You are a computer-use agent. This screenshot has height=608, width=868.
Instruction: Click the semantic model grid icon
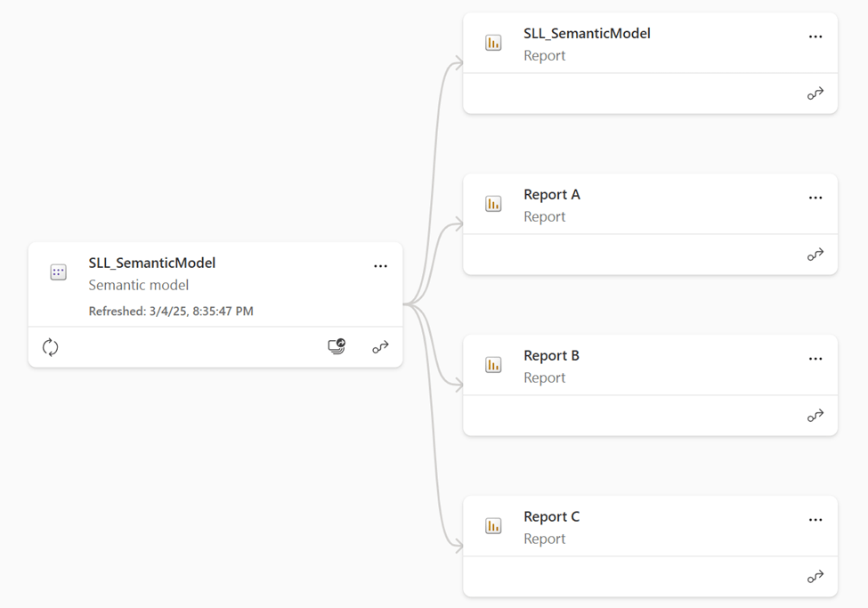59,272
